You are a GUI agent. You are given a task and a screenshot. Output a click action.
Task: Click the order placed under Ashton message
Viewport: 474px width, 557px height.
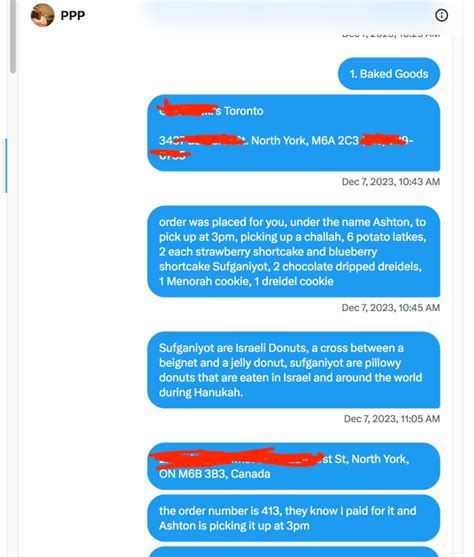[x=293, y=252]
